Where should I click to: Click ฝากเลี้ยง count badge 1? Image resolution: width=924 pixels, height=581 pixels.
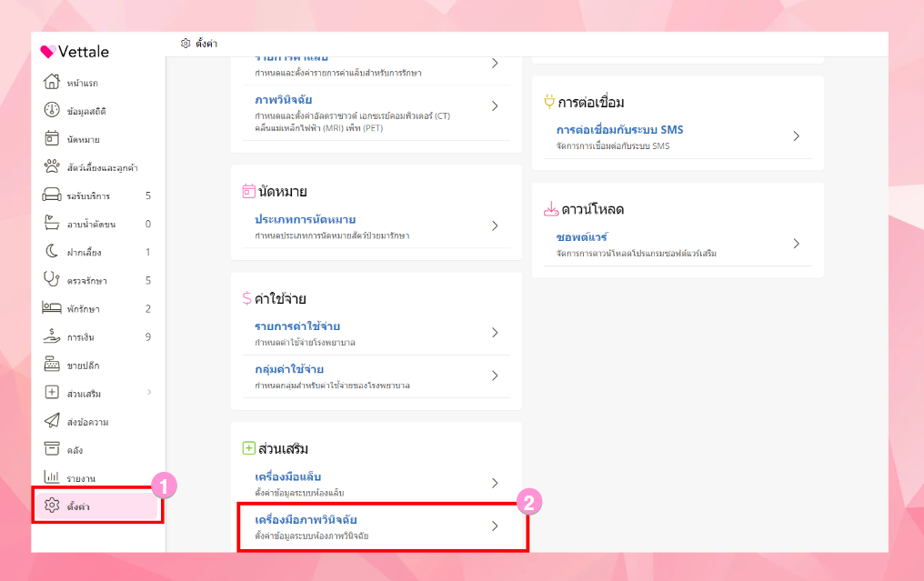point(148,252)
